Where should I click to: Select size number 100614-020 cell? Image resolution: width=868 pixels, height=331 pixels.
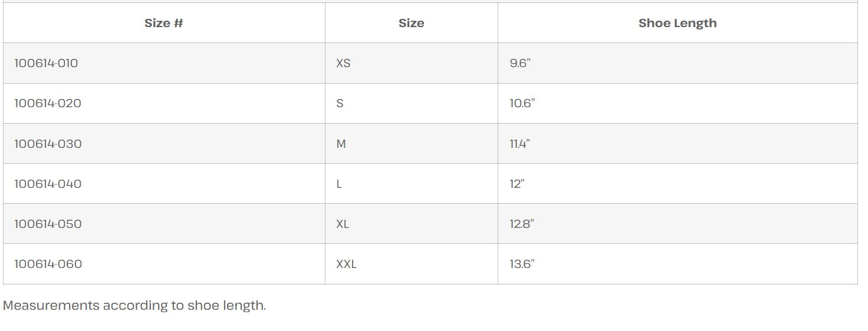48,103
